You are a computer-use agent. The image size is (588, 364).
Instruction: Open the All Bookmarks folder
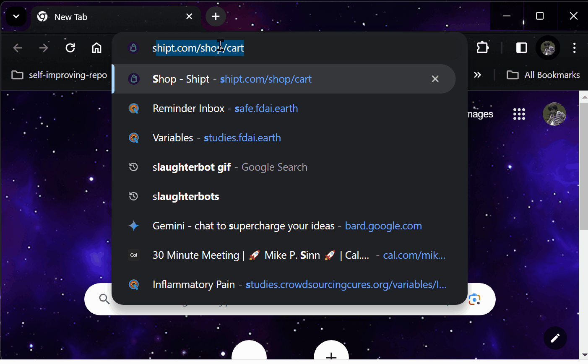click(x=544, y=75)
